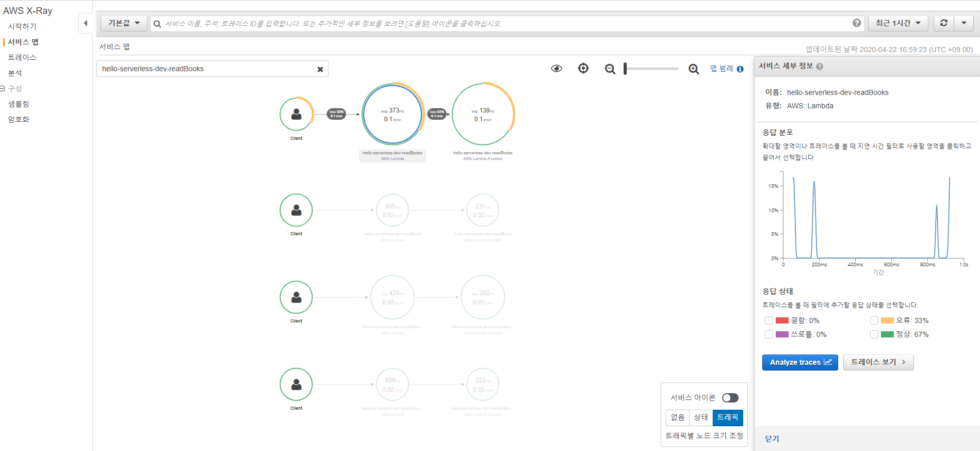Click the search magnifier icon in filter bar
Image resolution: width=980 pixels, height=451 pixels.
click(x=157, y=24)
